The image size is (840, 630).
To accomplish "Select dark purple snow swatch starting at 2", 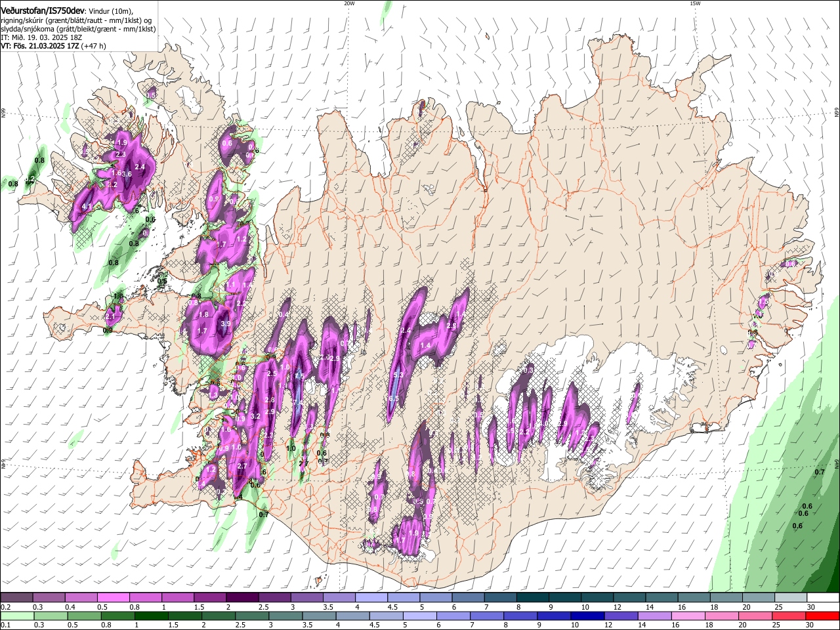I will coord(242,598).
